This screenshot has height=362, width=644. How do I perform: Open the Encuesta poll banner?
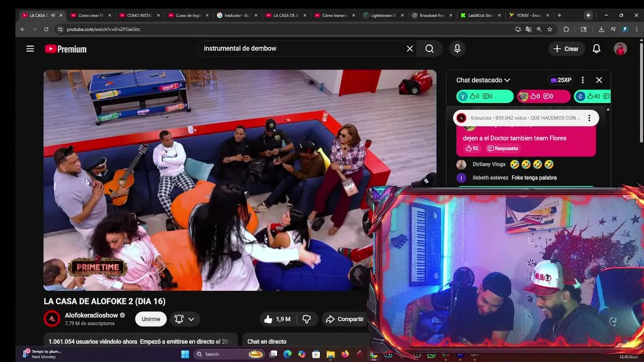(526, 118)
